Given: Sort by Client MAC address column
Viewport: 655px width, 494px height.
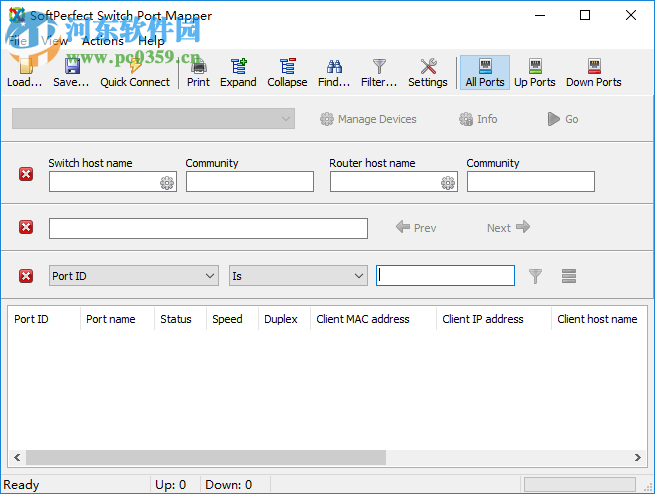Looking at the screenshot, I should pyautogui.click(x=373, y=319).
